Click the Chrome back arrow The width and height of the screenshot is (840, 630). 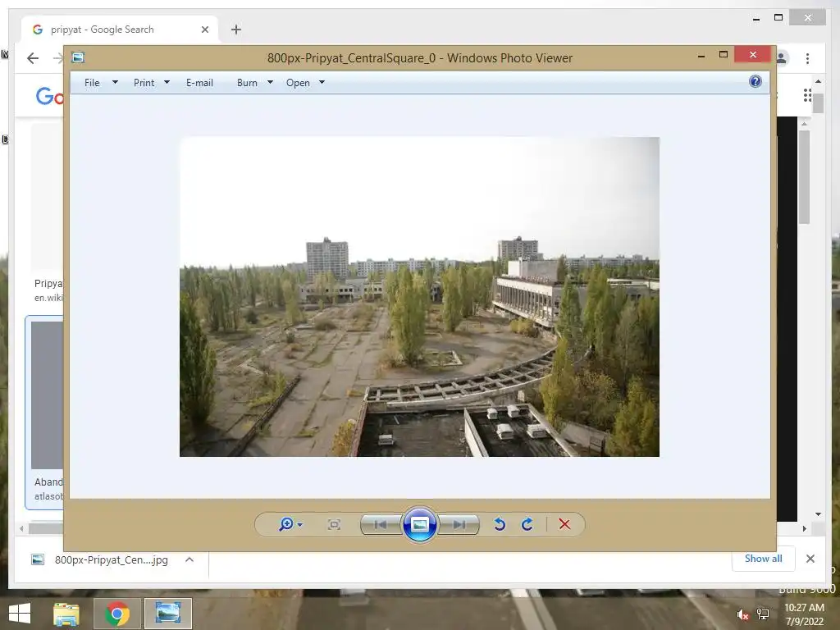(33, 58)
